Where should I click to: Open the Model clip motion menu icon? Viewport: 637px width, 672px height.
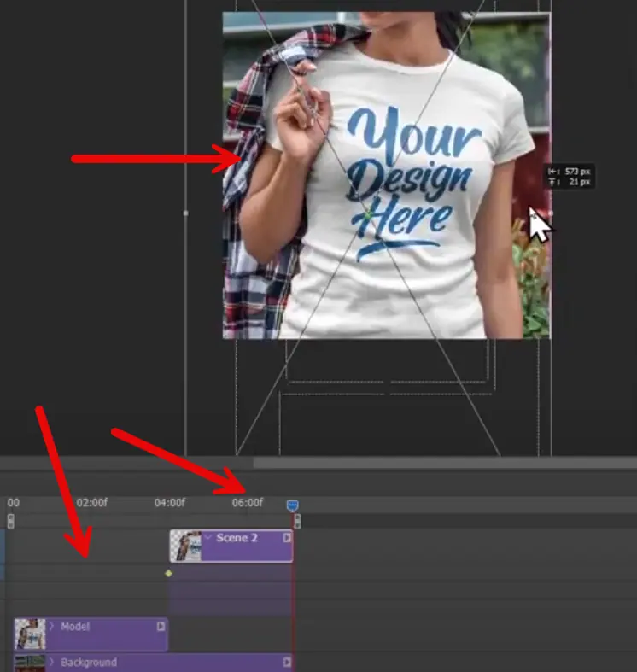point(161,626)
